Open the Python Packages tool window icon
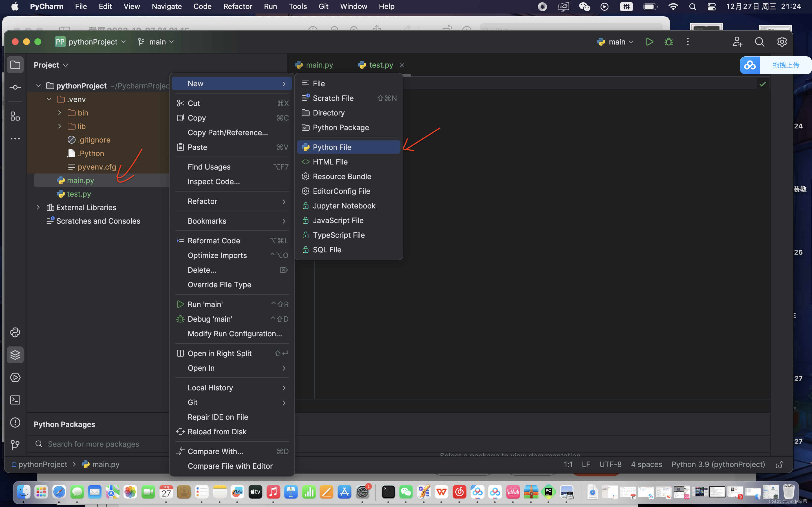The image size is (812, 507). pyautogui.click(x=15, y=355)
